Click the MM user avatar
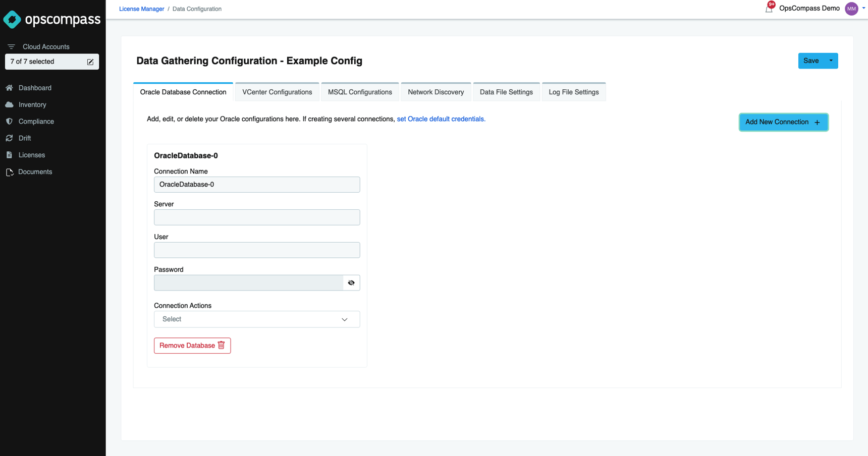 click(851, 9)
